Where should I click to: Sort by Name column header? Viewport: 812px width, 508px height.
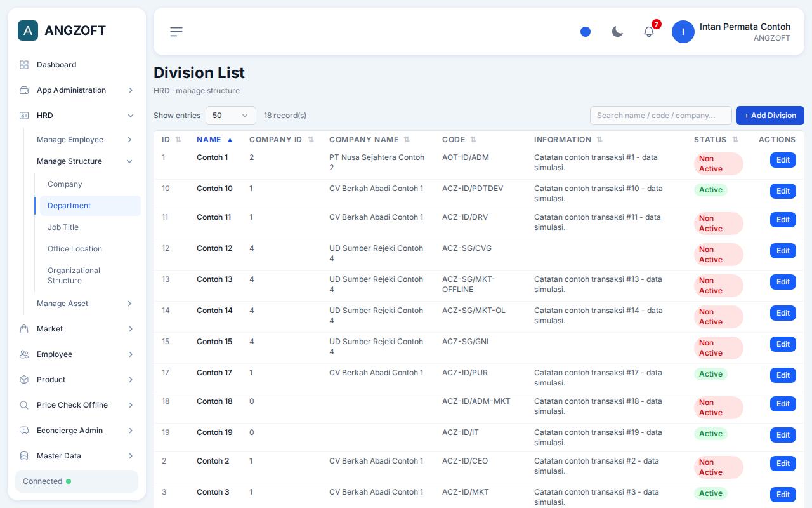tap(214, 140)
